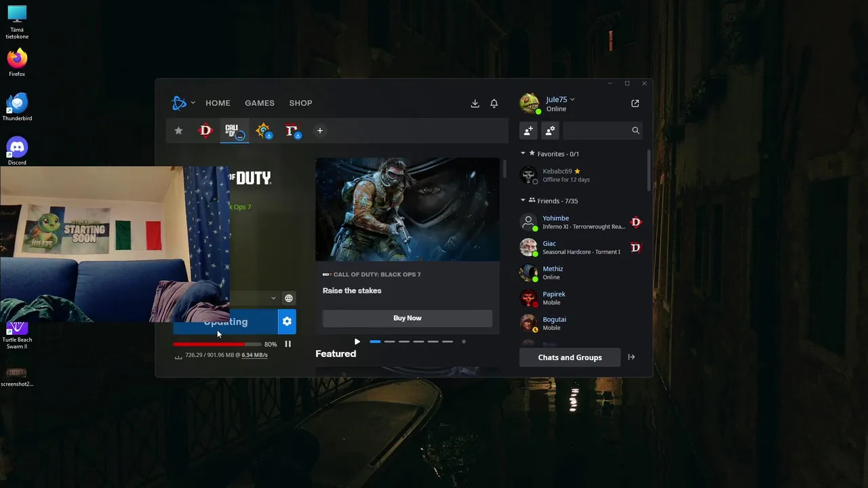Open the GAMES tab
The width and height of the screenshot is (868, 488).
(260, 103)
